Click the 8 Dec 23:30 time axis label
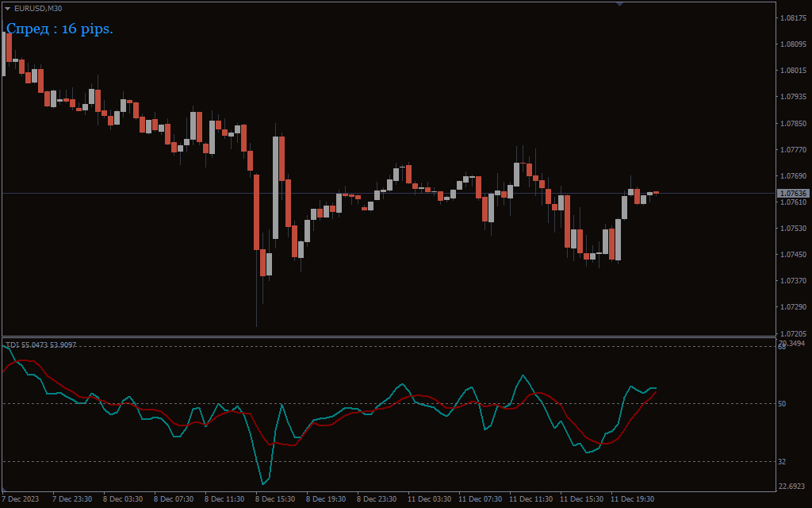Image resolution: width=812 pixels, height=508 pixels. click(377, 499)
